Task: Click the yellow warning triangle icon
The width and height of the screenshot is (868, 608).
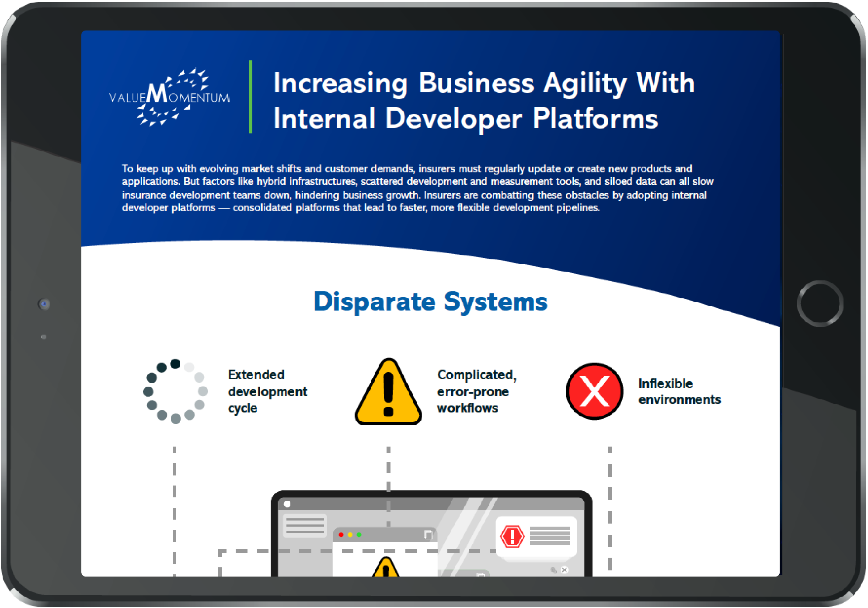Action: [387, 394]
